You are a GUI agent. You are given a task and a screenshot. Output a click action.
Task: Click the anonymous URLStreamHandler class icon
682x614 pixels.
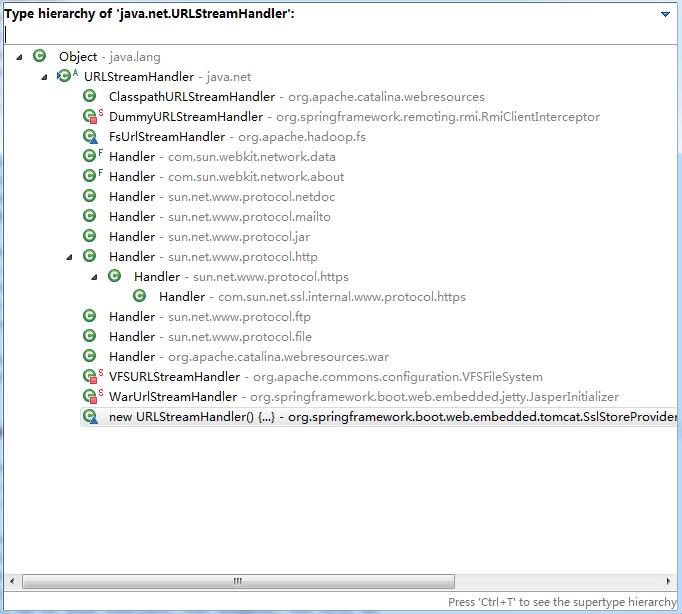pyautogui.click(x=90, y=417)
